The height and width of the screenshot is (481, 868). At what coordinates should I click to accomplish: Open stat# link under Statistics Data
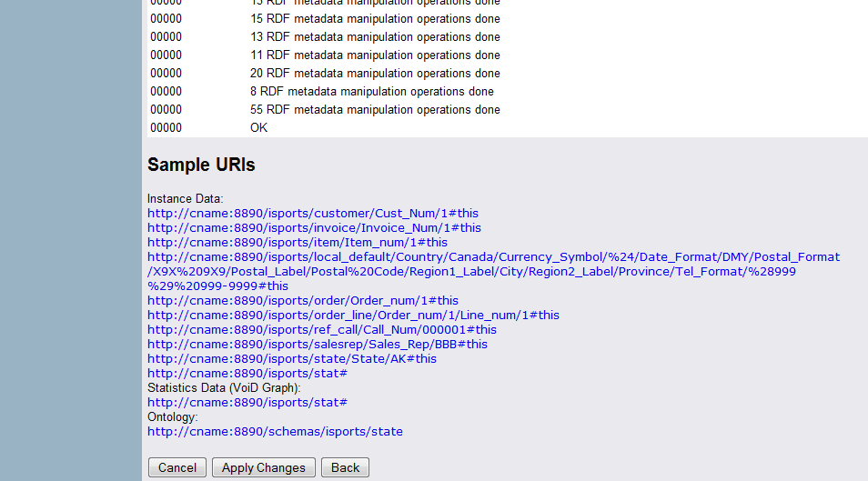click(247, 402)
